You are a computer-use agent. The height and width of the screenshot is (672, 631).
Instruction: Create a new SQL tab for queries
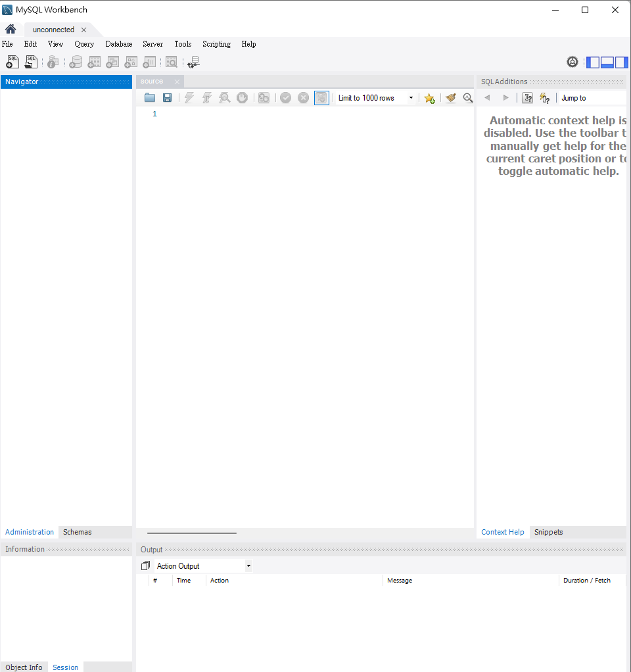[12, 62]
